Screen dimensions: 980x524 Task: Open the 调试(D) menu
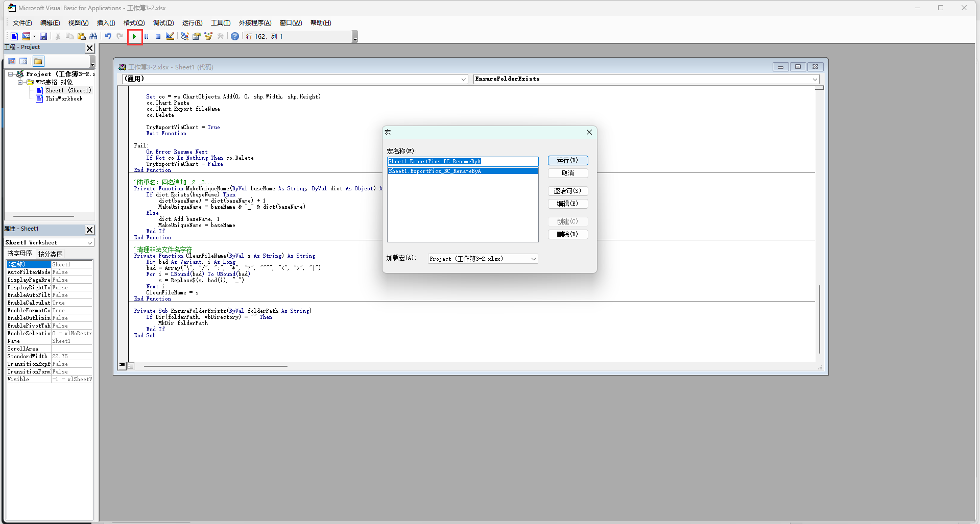point(163,23)
